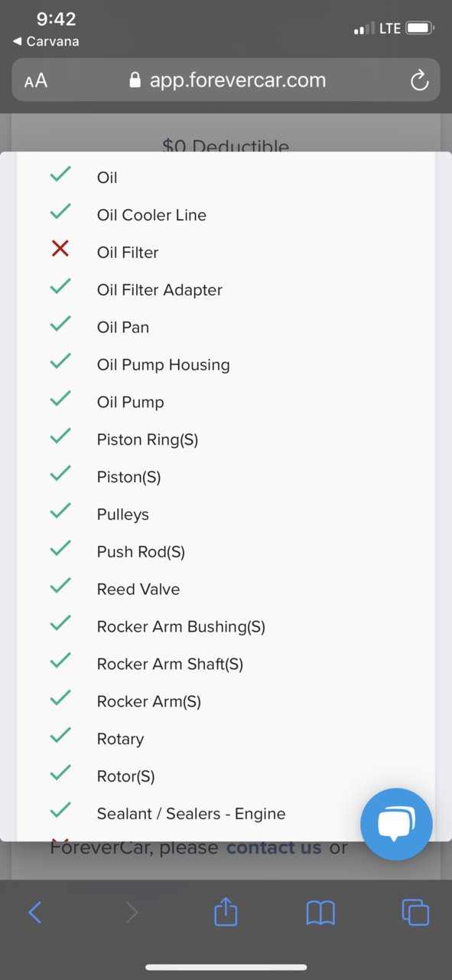Select the Oil Cooler Line list entry

151,215
